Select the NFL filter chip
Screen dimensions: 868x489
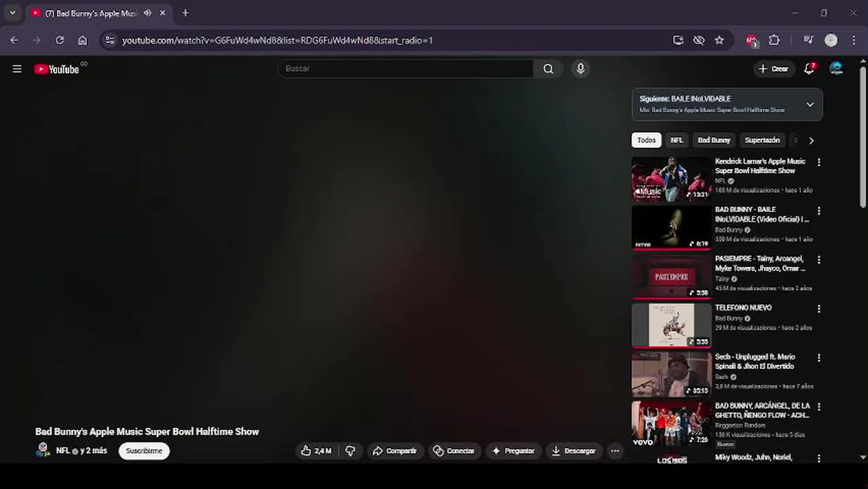(677, 140)
